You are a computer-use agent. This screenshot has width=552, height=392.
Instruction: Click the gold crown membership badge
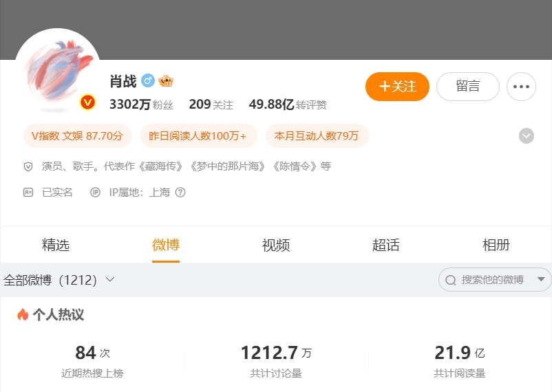(x=166, y=81)
